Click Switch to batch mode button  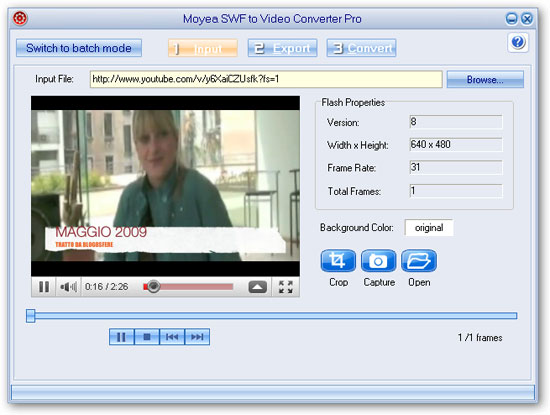point(79,48)
